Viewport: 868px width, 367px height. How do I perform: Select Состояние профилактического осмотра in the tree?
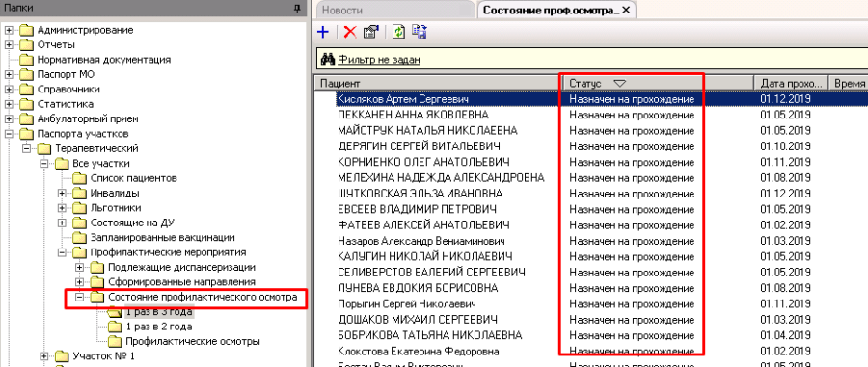203,298
